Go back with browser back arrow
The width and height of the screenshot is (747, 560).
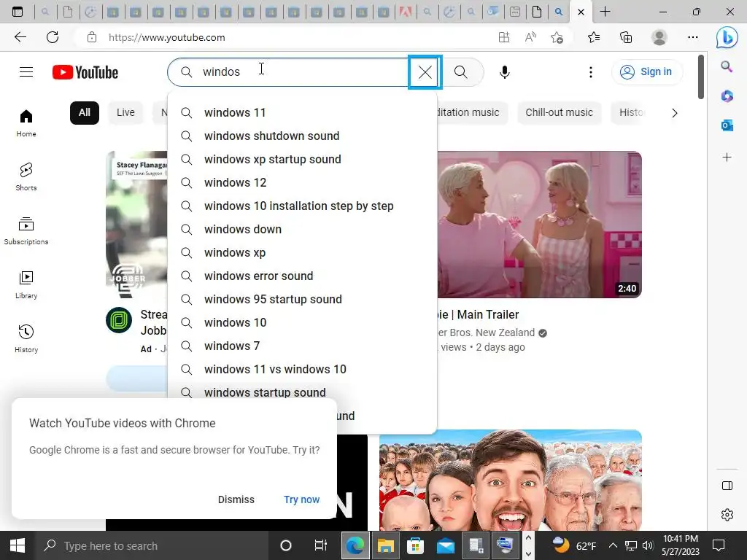tap(20, 37)
